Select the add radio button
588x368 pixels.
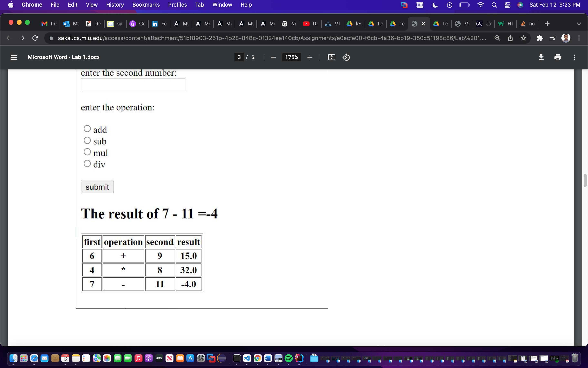(87, 129)
